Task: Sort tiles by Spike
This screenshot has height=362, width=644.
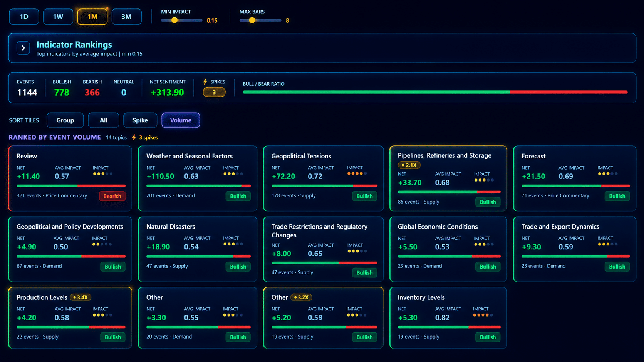Action: point(140,120)
